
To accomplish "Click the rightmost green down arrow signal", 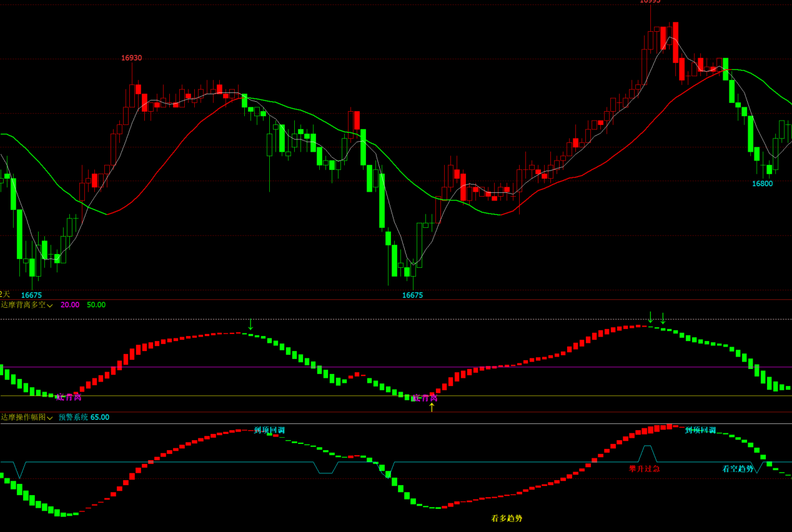I will pos(663,318).
